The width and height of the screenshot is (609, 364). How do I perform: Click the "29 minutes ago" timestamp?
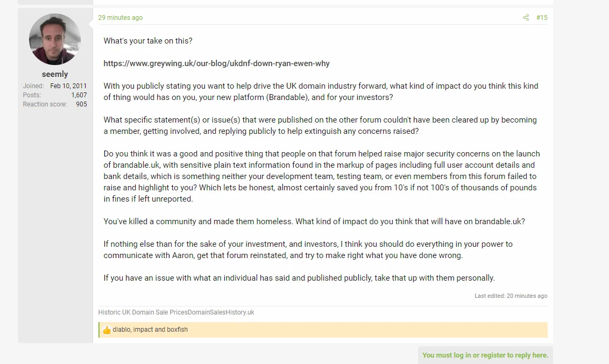coord(121,17)
